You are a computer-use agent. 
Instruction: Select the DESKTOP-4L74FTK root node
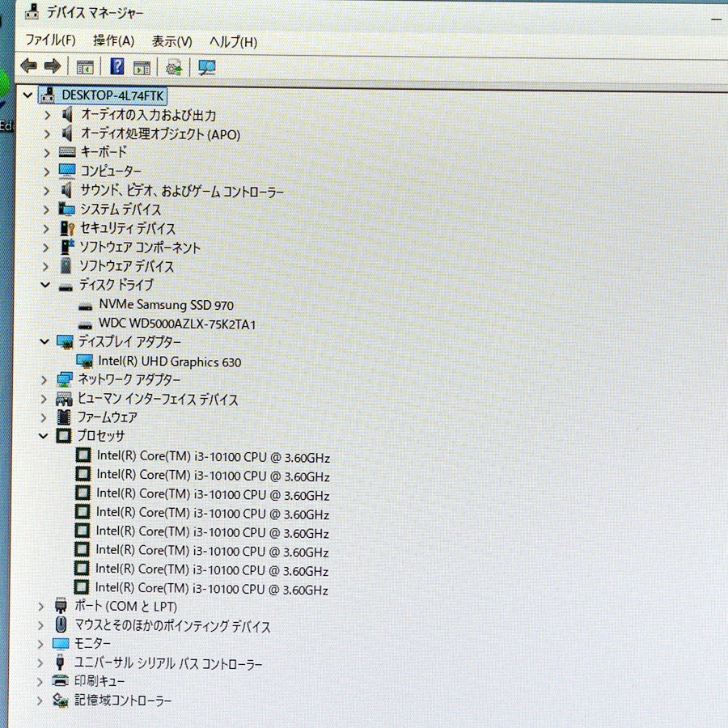coord(112,95)
